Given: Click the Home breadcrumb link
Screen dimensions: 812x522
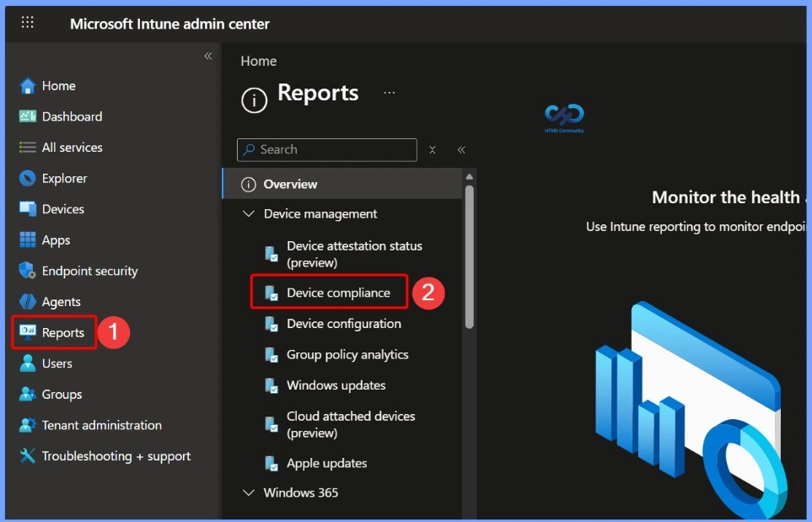Looking at the screenshot, I should pos(258,61).
